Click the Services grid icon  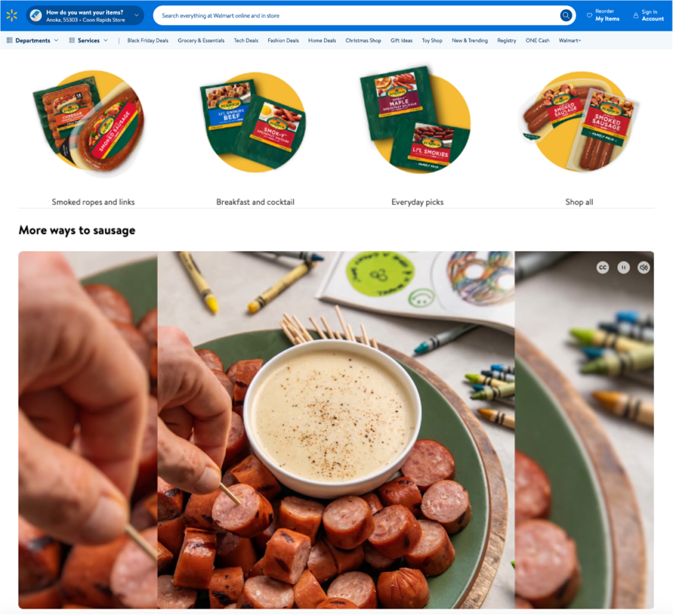tap(72, 40)
